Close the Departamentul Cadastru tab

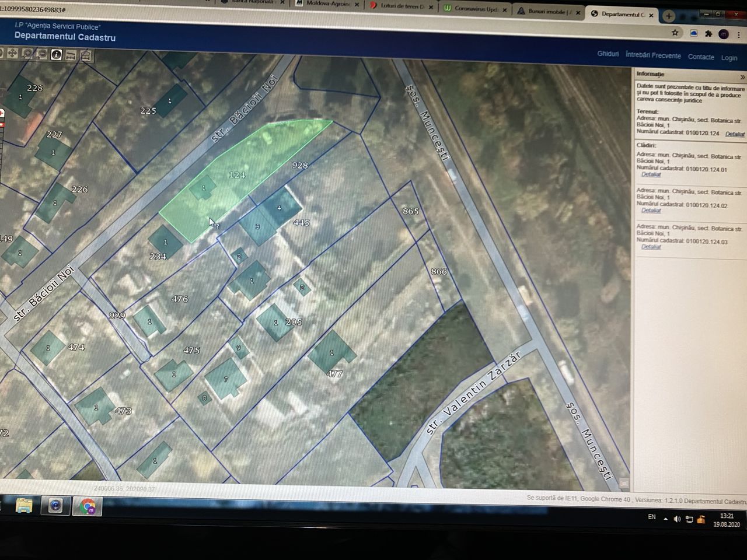(x=651, y=15)
